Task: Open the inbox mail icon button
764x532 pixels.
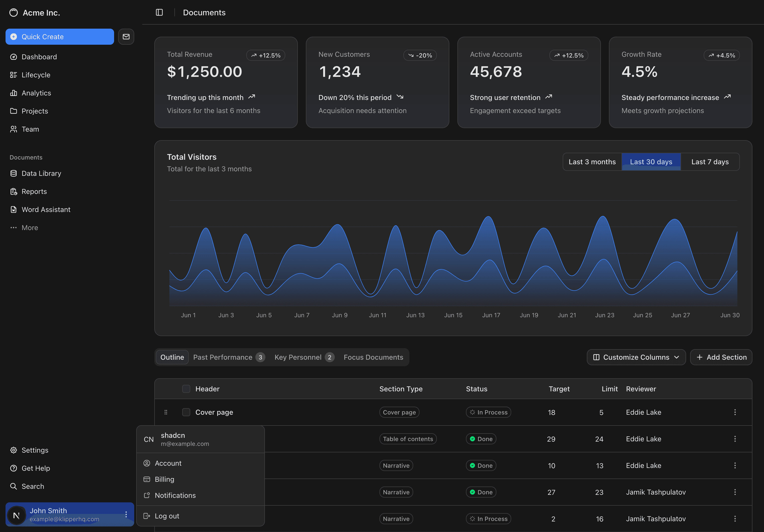Action: click(126, 37)
